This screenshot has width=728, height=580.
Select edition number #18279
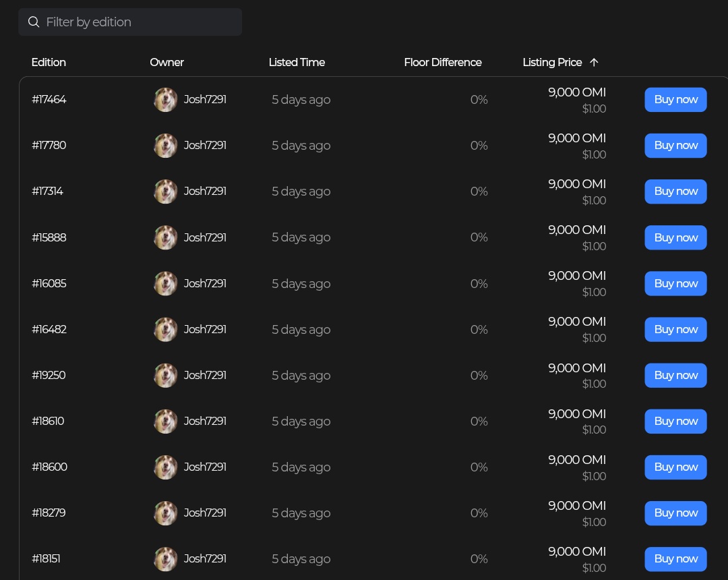coord(49,513)
